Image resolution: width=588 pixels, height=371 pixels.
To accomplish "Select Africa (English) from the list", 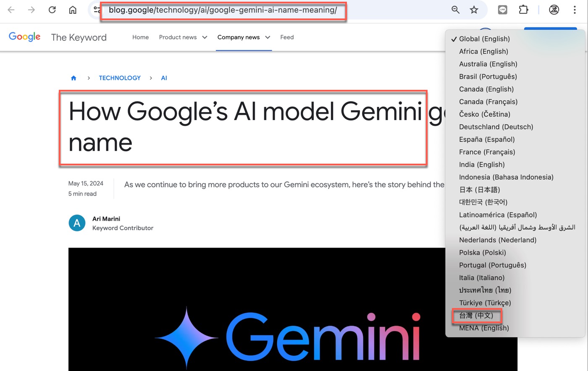I will 515,51.
